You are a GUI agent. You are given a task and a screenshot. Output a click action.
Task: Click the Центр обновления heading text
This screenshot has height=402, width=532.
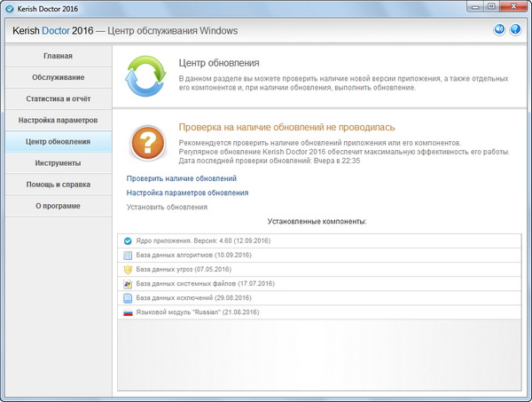219,63
